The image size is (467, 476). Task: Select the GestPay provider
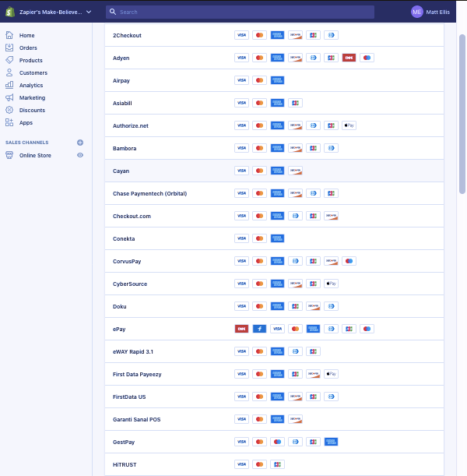[x=274, y=442]
